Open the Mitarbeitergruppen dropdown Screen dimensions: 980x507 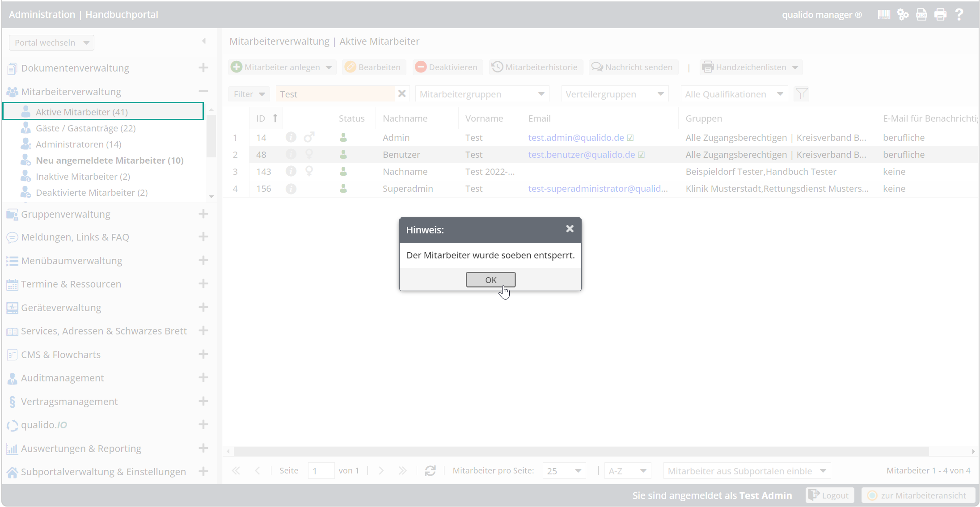pos(482,94)
